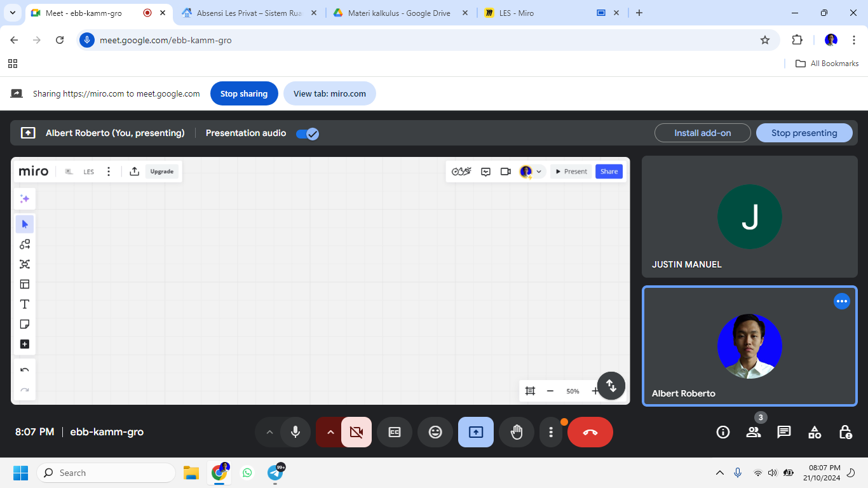Click View tab: miro.com button
The height and width of the screenshot is (488, 868).
[x=330, y=93]
